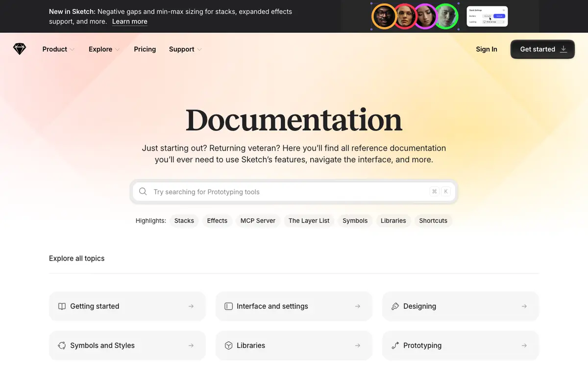This screenshot has height=368, width=588.
Task: Click the Prototyping path icon
Action: pyautogui.click(x=395, y=345)
